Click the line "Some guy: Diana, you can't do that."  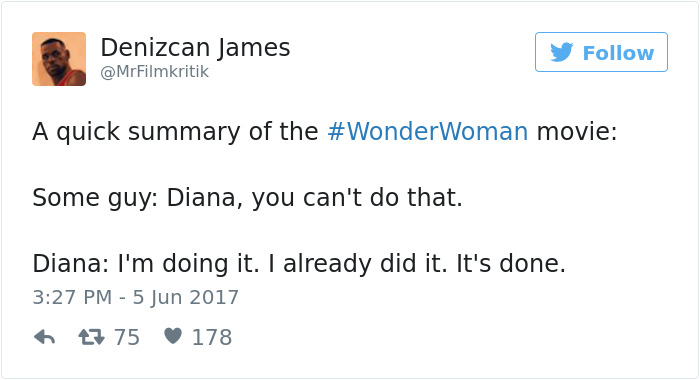click(x=247, y=197)
